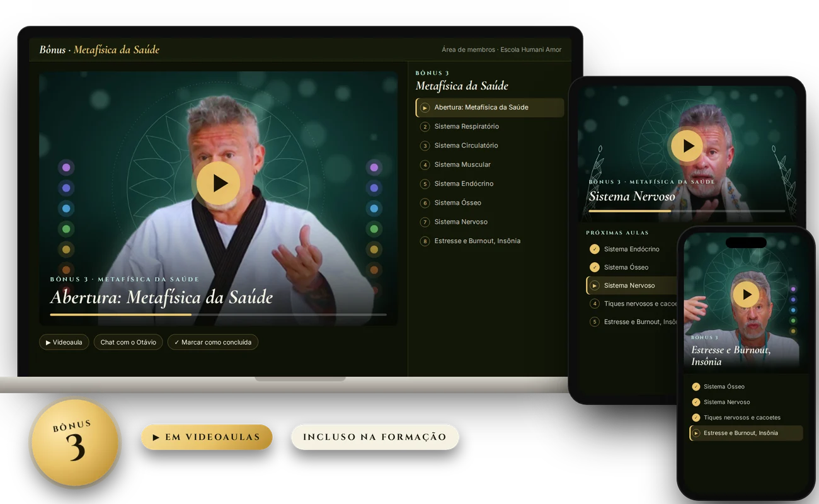Click the Abertura: Metafísica da Saúde video title
The height and width of the screenshot is (504, 819).
click(162, 297)
